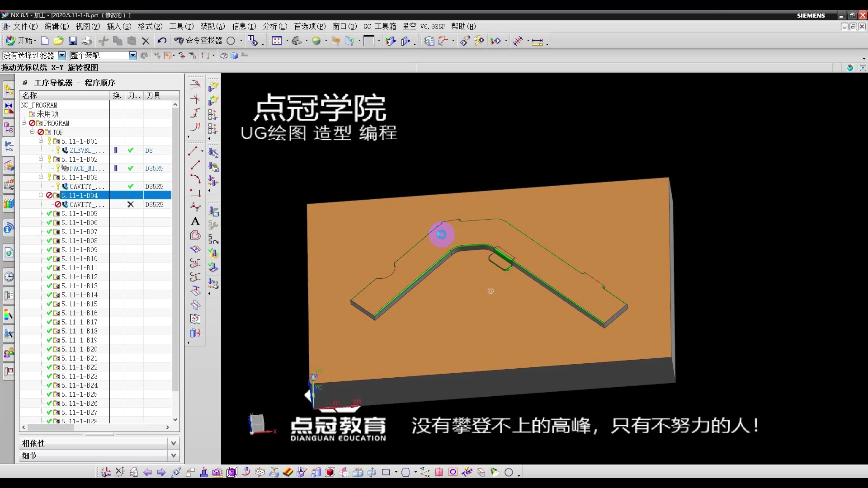Image resolution: width=868 pixels, height=488 pixels.
Task: Open a file with the folder icon
Action: click(58, 41)
